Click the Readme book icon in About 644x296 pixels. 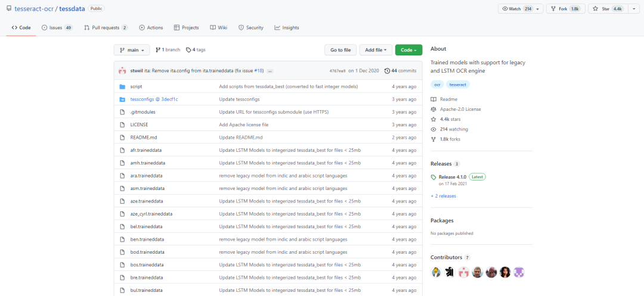(434, 99)
